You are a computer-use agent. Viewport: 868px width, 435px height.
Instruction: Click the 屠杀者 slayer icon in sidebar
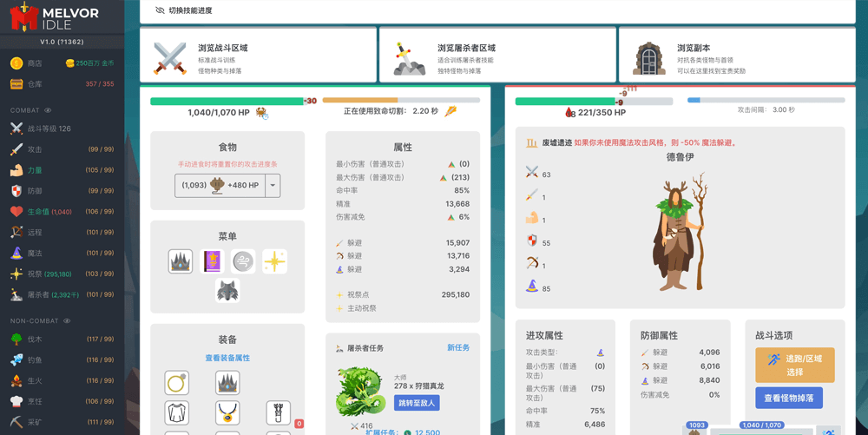(x=16, y=294)
